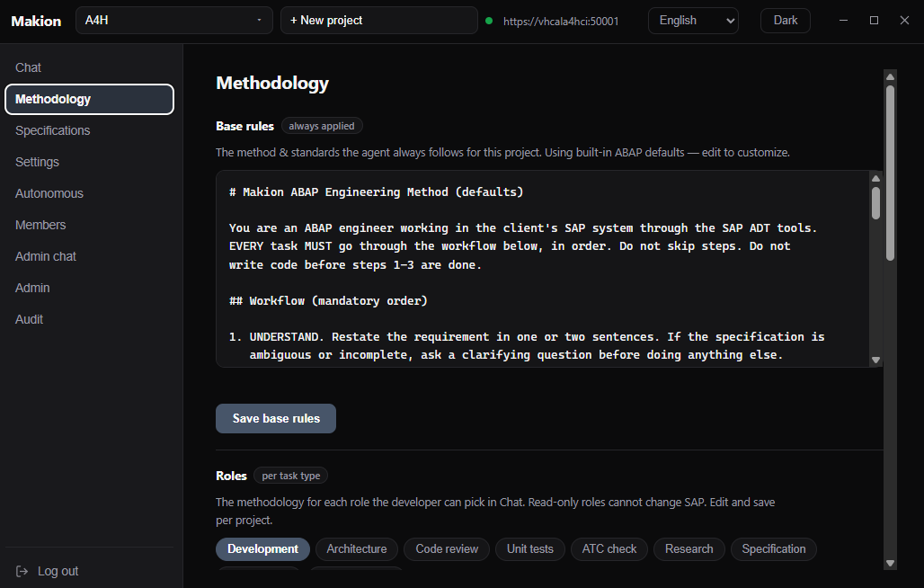Image resolution: width=924 pixels, height=588 pixels.
Task: Open the A4H project dropdown
Action: (173, 20)
